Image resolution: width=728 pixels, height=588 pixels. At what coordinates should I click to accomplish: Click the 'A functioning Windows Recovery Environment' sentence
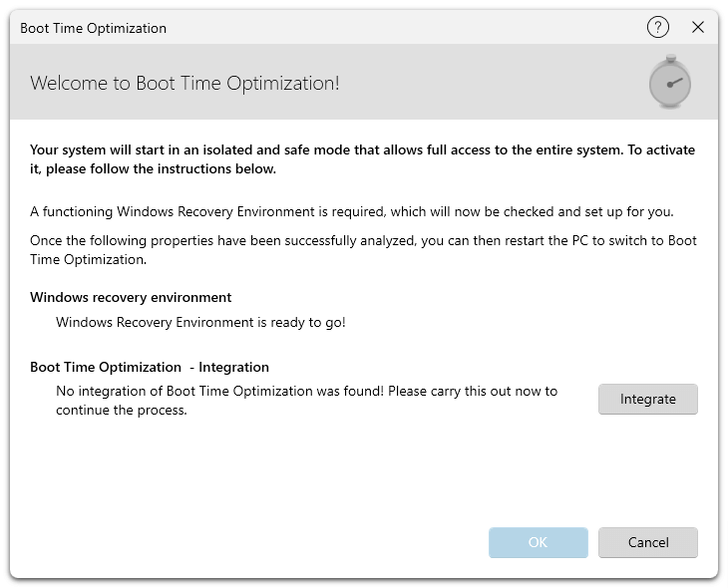point(351,211)
